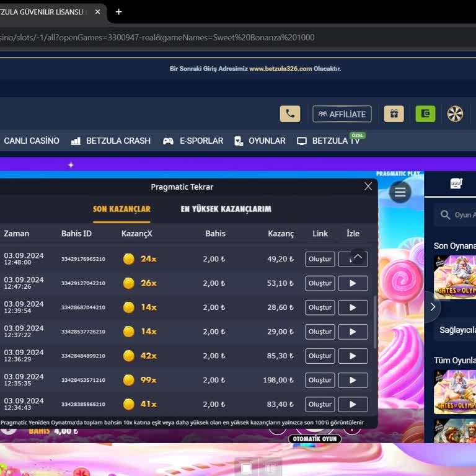Click the 198,00 ₺ win amount
This screenshot has width=476, height=476.
[x=278, y=380]
